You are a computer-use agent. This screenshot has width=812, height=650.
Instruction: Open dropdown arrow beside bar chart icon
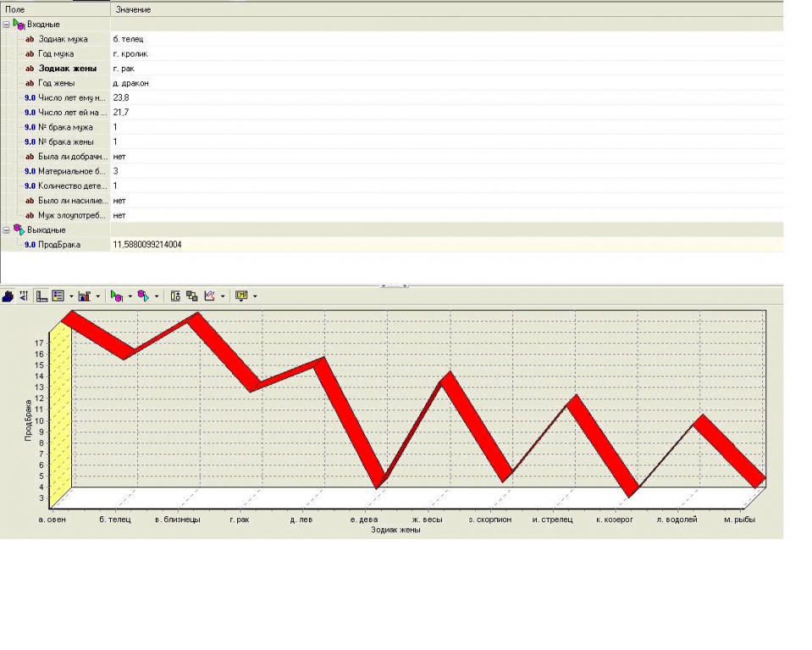point(98,296)
